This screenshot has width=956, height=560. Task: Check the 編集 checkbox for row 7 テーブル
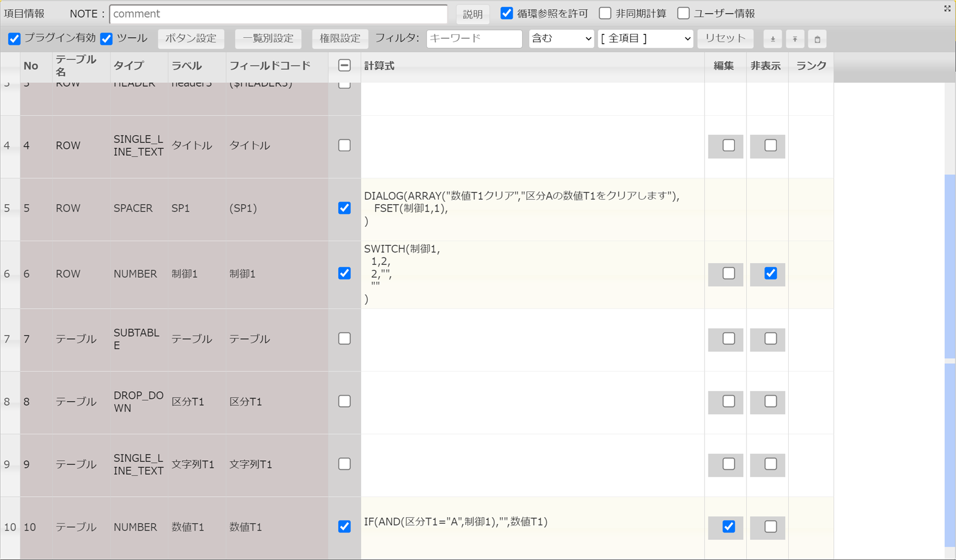(728, 339)
